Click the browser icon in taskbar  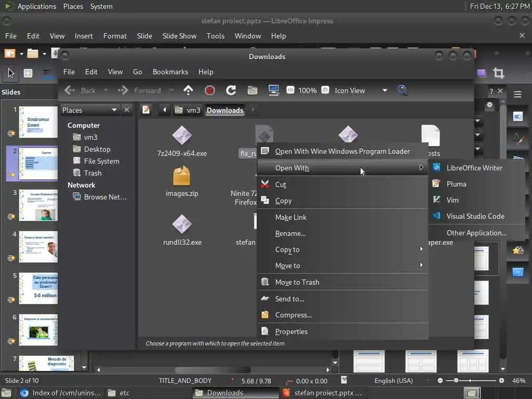click(24, 393)
